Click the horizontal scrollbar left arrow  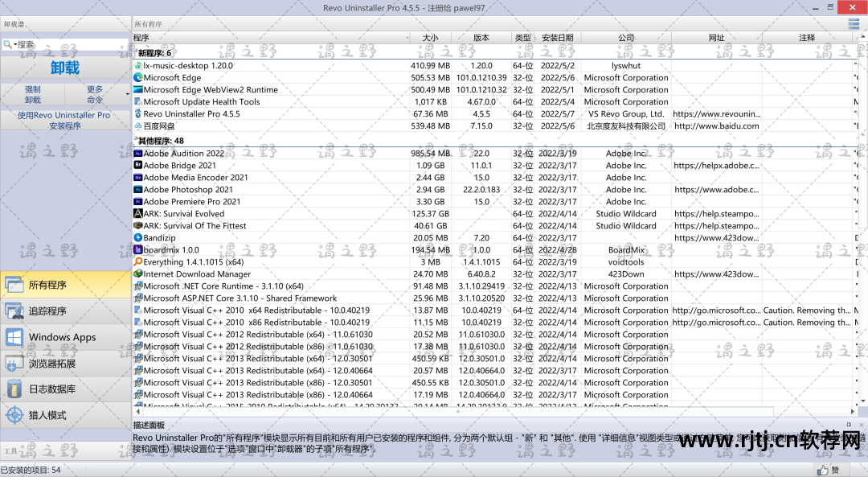tap(137, 412)
